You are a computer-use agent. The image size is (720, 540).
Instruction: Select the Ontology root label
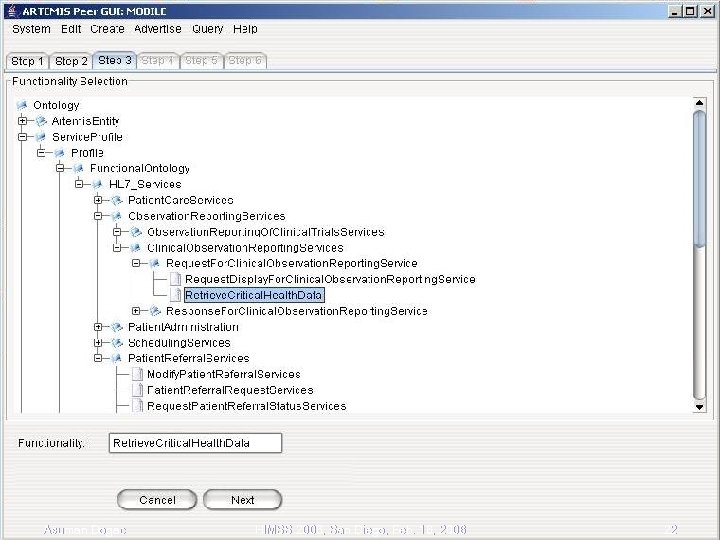56,106
